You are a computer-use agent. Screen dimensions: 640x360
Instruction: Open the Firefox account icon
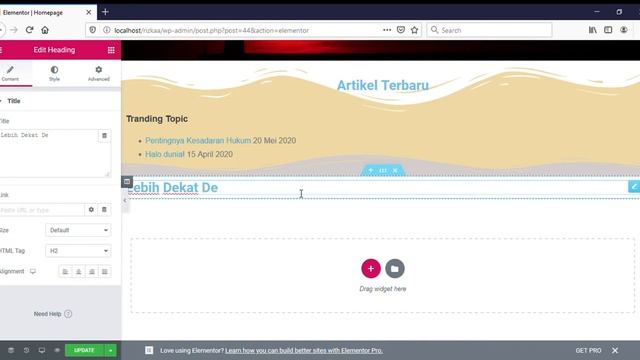pos(624,30)
